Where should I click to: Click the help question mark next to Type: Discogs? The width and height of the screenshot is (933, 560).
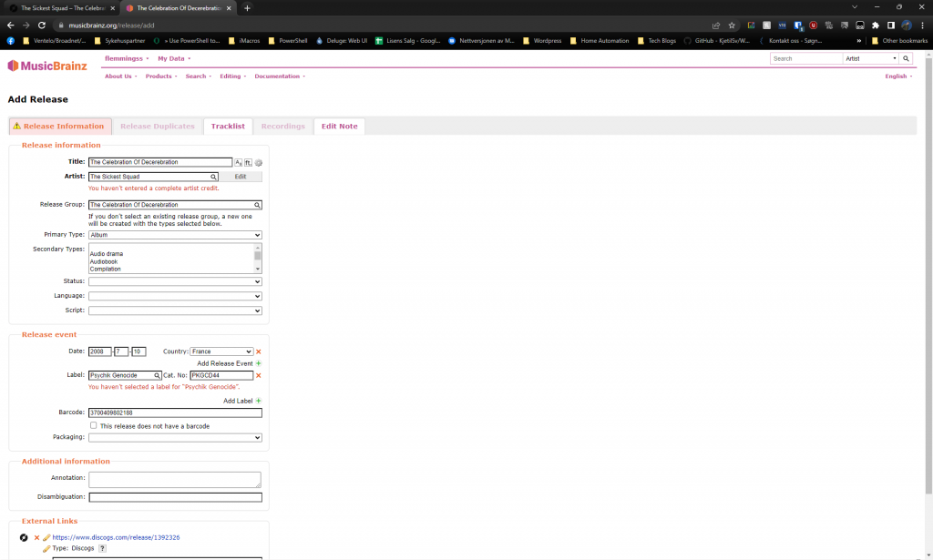pos(102,548)
